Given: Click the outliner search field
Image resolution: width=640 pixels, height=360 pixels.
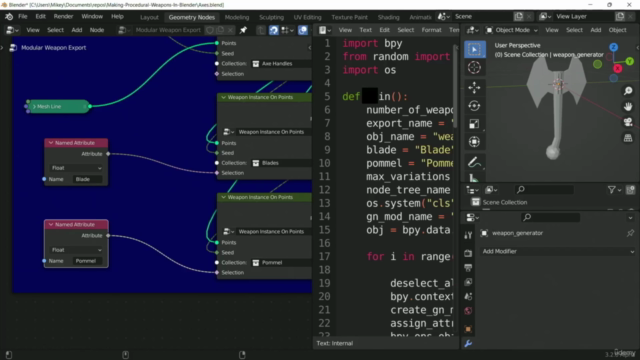Looking at the screenshot, I should click(544, 190).
